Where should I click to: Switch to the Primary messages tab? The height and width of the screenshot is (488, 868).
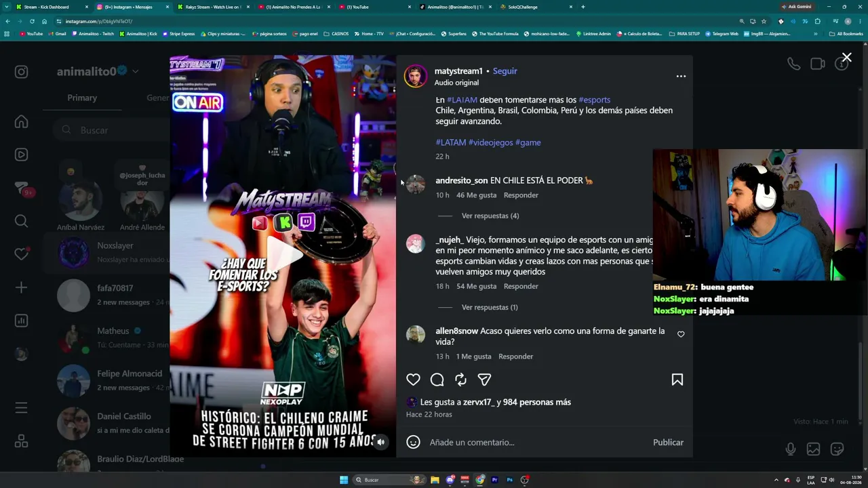[x=82, y=98]
